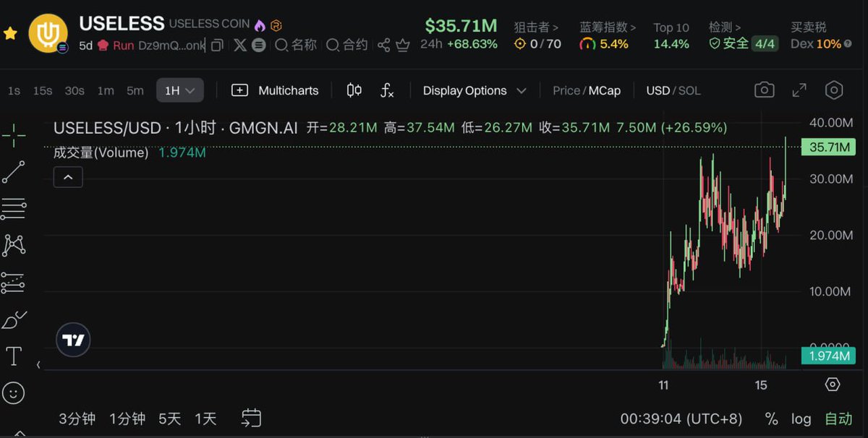Click the round striped icon after X
The height and width of the screenshot is (438, 868).
[258, 45]
